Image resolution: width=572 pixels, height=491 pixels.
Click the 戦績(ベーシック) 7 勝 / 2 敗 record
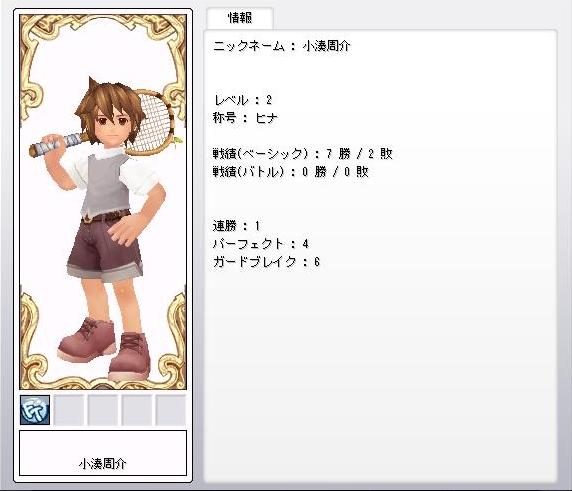click(x=303, y=154)
